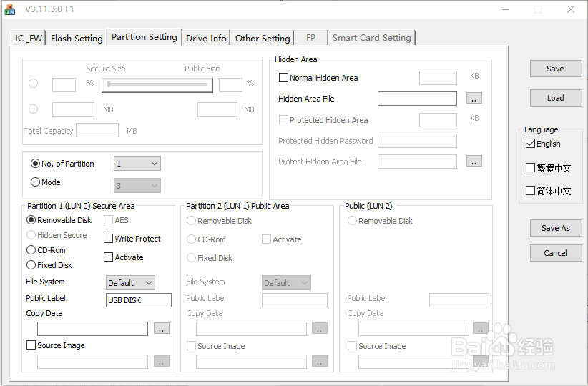This screenshot has height=386, width=588.
Task: Select the CD-Rom radio button
Action: click(x=31, y=250)
